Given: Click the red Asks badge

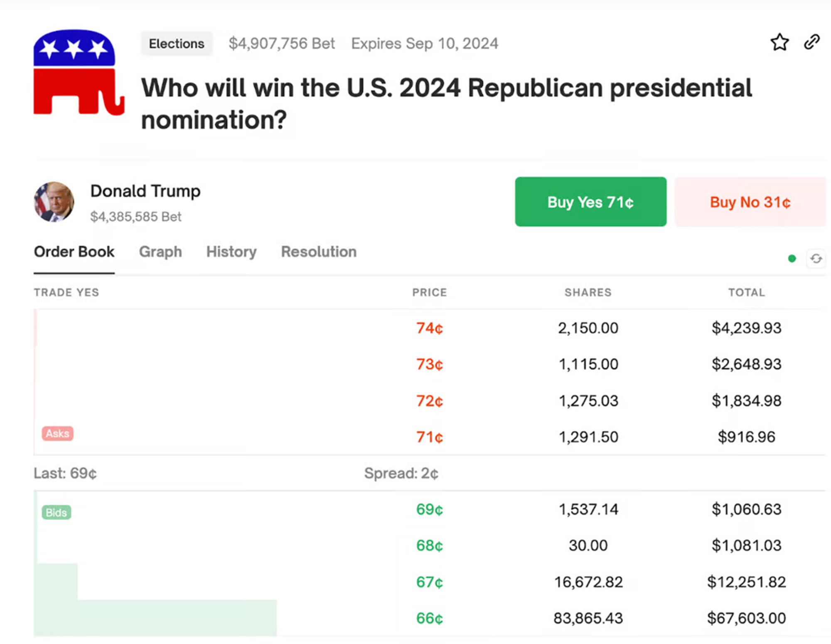Looking at the screenshot, I should pos(57,433).
